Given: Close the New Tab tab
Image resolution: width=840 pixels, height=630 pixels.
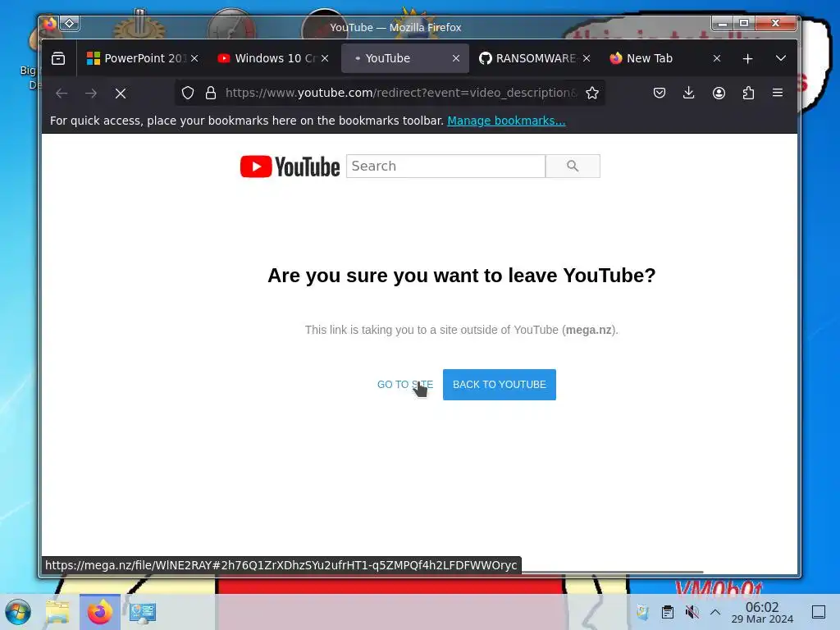Looking at the screenshot, I should pos(717,58).
